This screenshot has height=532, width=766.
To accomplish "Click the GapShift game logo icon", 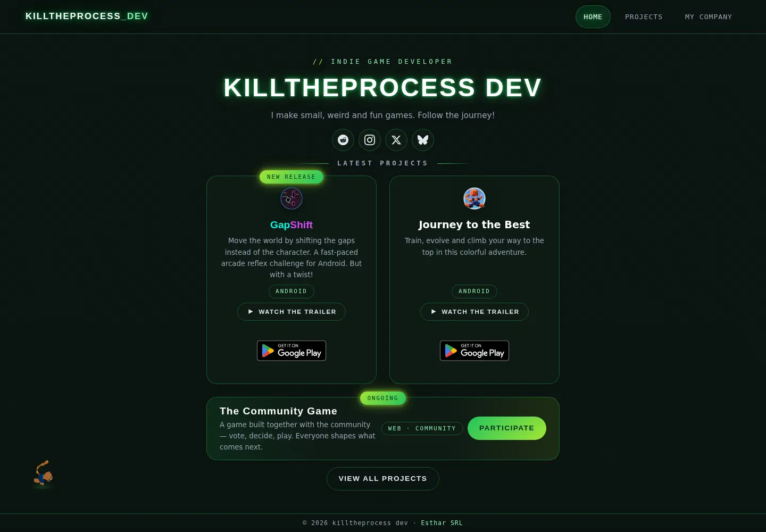I will 292,198.
